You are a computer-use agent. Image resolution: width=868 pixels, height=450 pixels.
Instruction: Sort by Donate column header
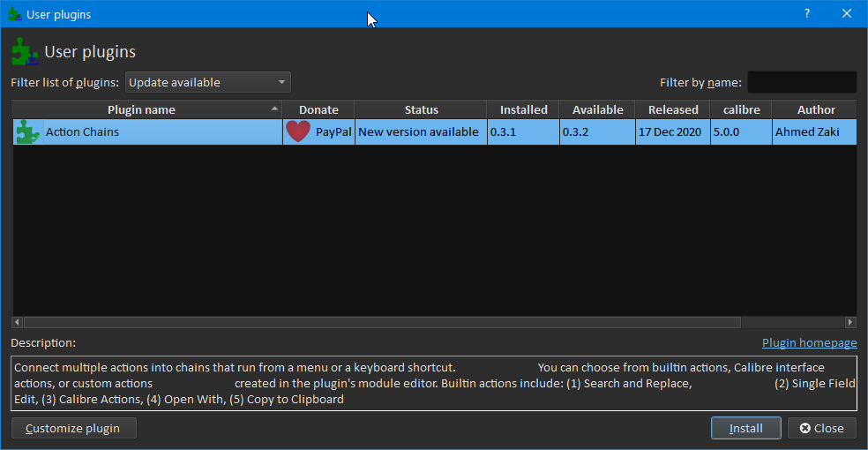[x=318, y=109]
